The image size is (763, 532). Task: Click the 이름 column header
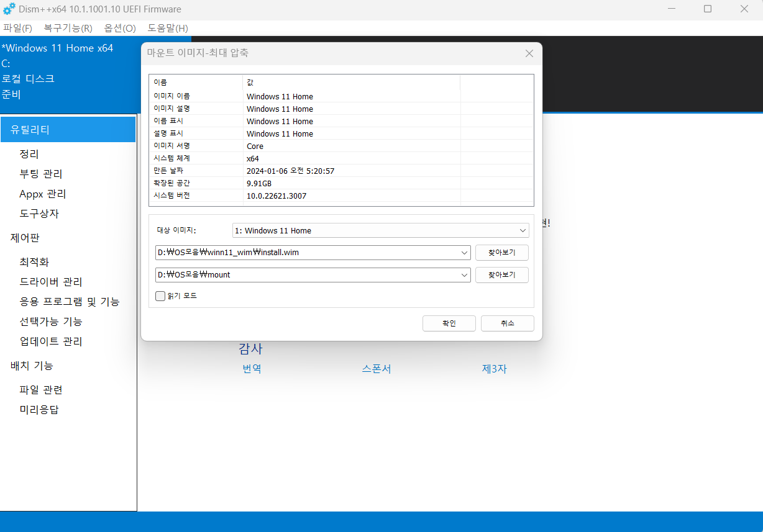tap(196, 82)
